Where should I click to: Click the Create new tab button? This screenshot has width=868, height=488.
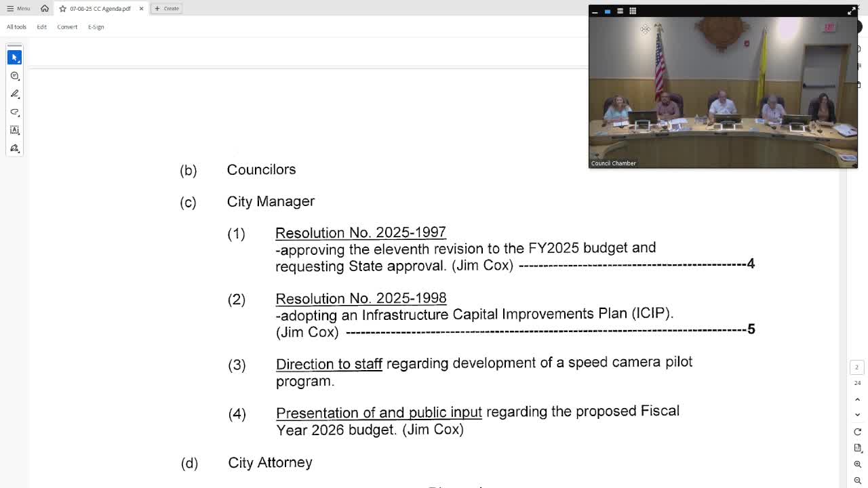[x=167, y=8]
